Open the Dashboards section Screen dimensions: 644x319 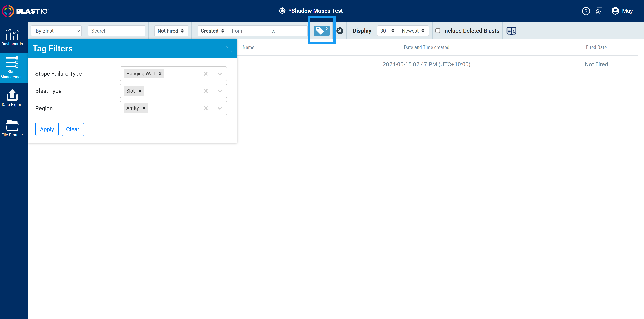pyautogui.click(x=12, y=37)
